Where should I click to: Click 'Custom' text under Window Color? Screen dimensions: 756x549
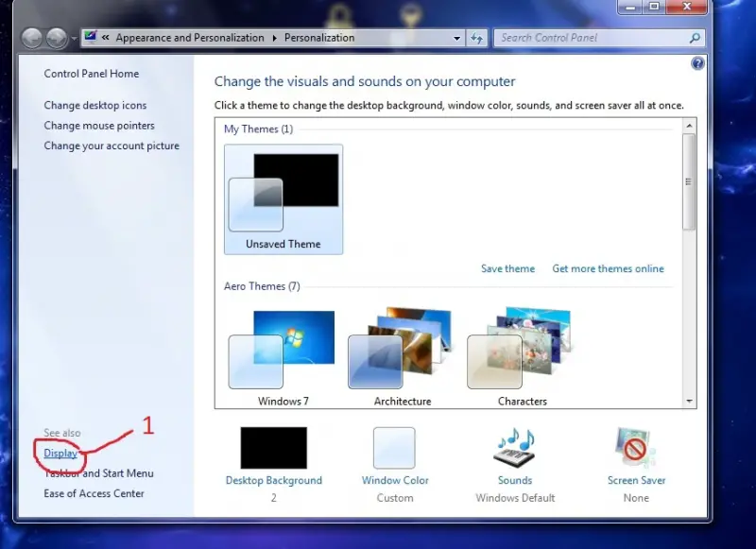395,498
